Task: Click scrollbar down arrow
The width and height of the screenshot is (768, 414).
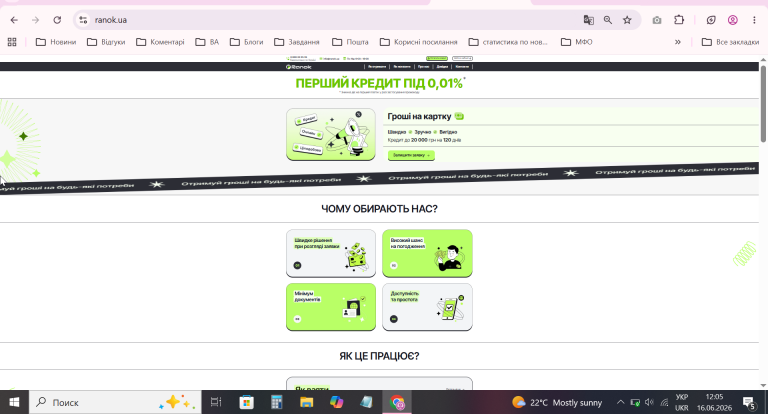Action: coord(763,386)
